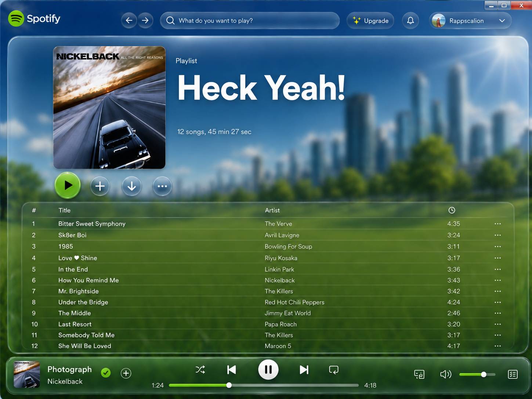Skip to the previous track
The image size is (532, 399).
point(232,370)
